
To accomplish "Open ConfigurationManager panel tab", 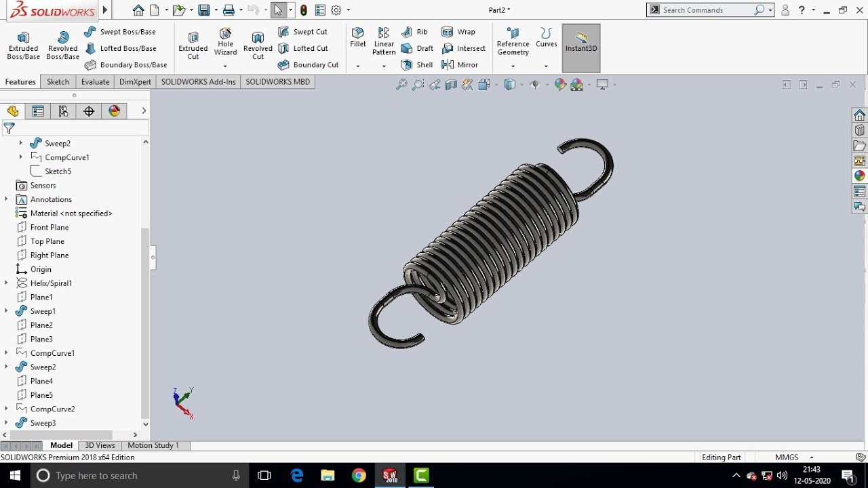I will pyautogui.click(x=63, y=111).
